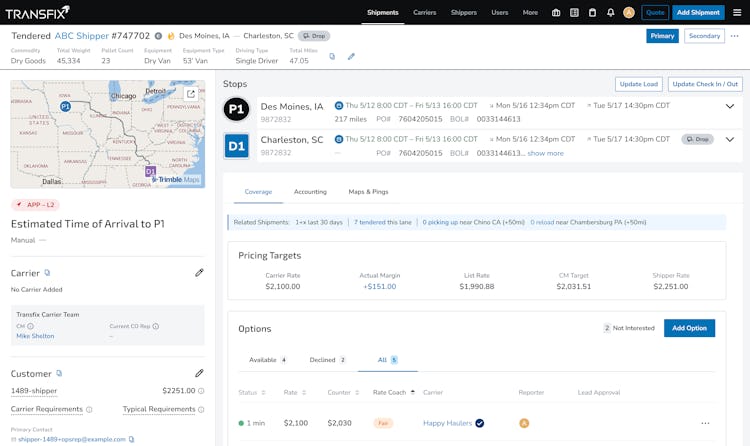Click info icon beside $2251.00 customer rate
This screenshot has width=750, height=446.
[201, 391]
